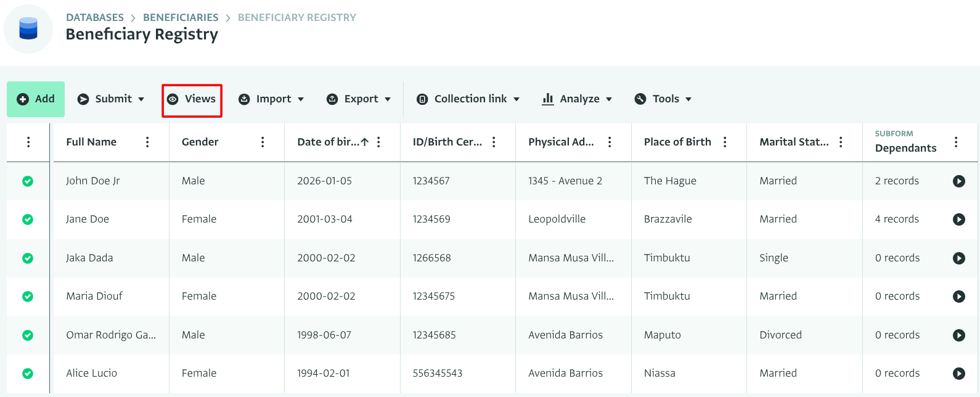Image resolution: width=980 pixels, height=397 pixels.
Task: Open the Dependants column three-dot menu
Action: coord(956,142)
